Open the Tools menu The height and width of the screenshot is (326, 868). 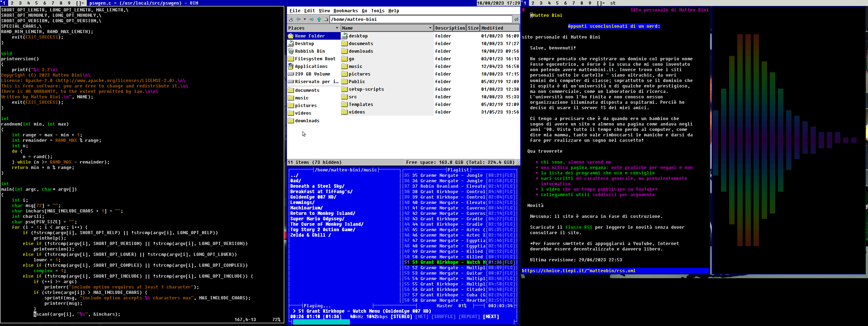click(377, 11)
